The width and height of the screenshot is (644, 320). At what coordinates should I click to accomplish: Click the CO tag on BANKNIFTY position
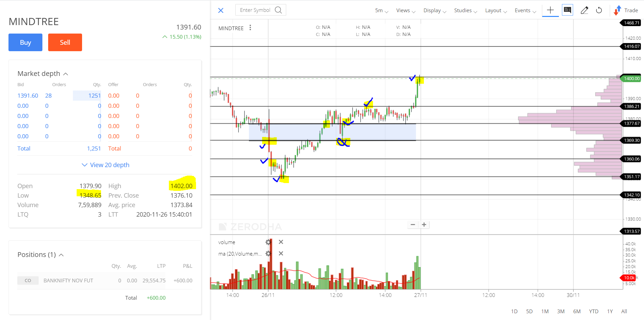(x=28, y=281)
